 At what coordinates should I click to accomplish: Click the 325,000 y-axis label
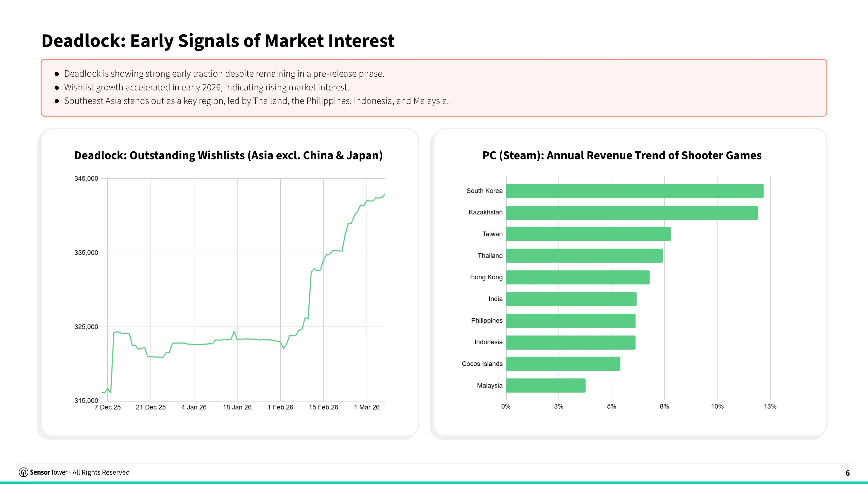click(86, 327)
